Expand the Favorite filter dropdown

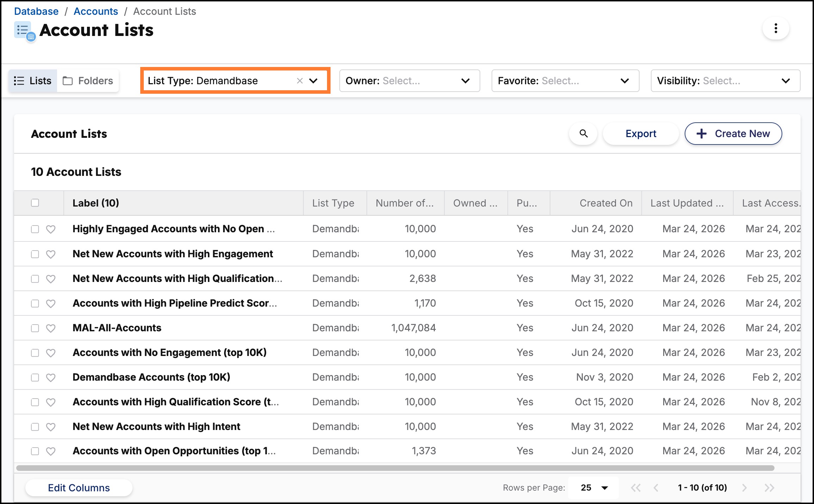point(565,81)
